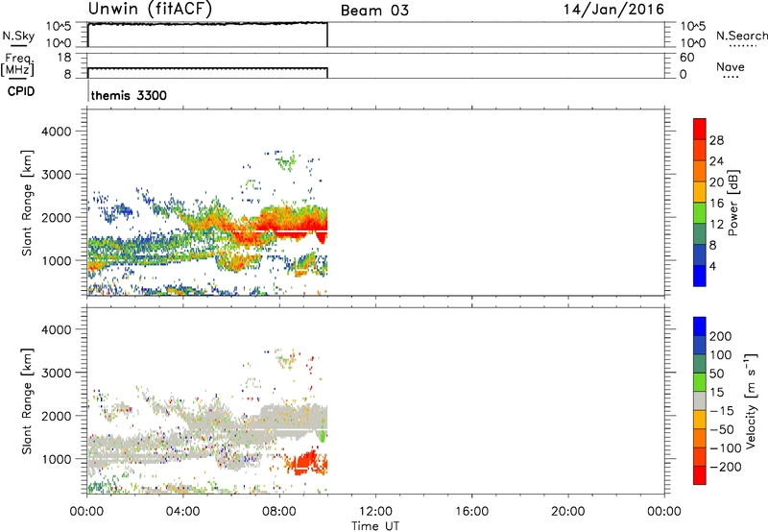
Task: Click the 'Velocity [m s-1]' color bar label
Action: pyautogui.click(x=751, y=400)
